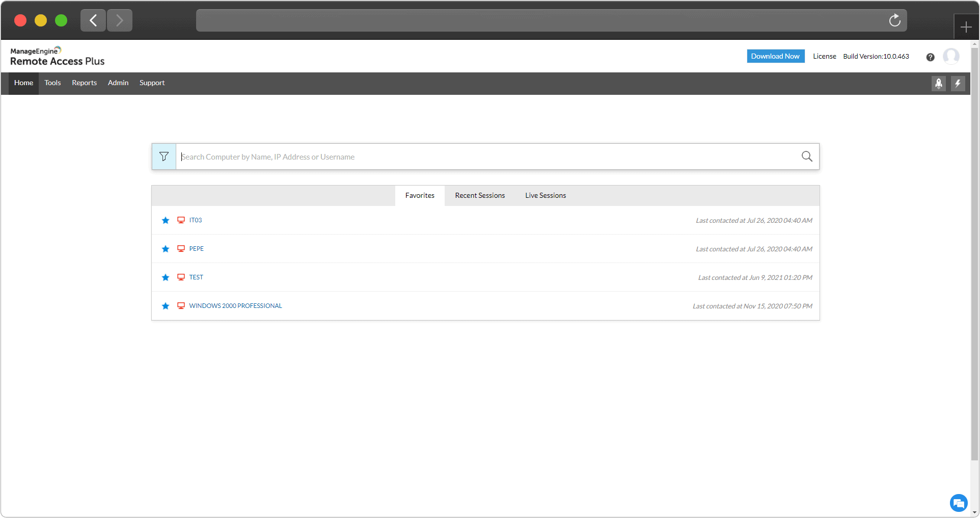Switch to the Favorites tab
The height and width of the screenshot is (518, 980).
coord(420,196)
